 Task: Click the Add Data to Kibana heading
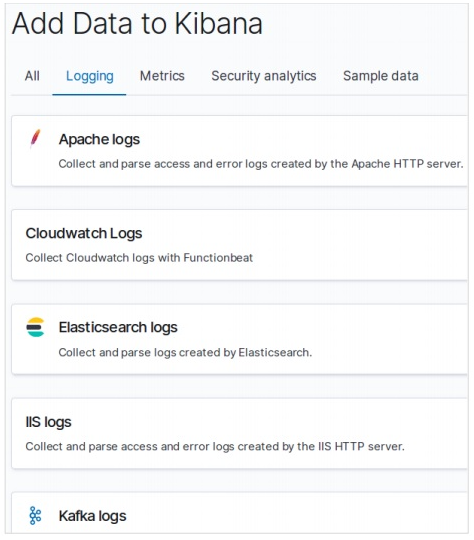coord(137,23)
